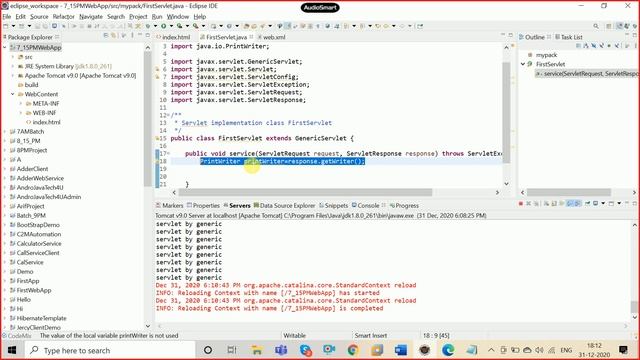Image resolution: width=640 pixels, height=360 pixels.
Task: Open the Properties view tab
Action: coord(203,206)
